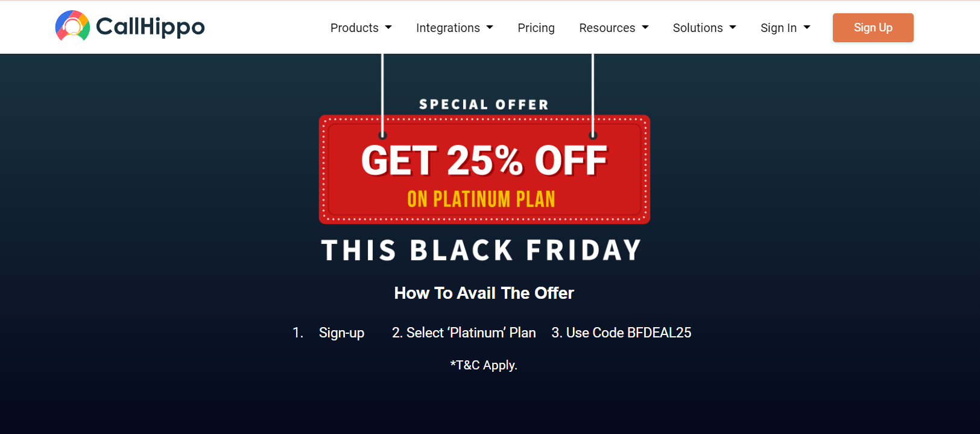The width and height of the screenshot is (980, 434).
Task: Open the Integrations menu
Action: 448,28
